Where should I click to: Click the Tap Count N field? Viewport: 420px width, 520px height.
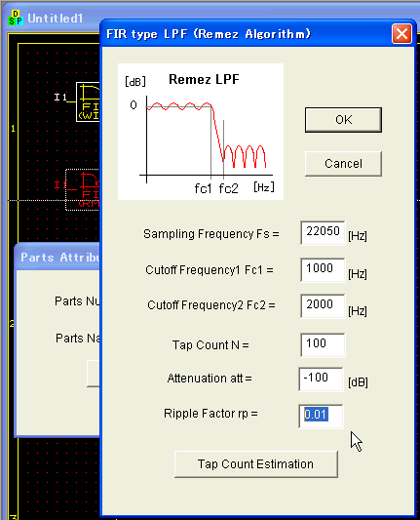point(323,345)
